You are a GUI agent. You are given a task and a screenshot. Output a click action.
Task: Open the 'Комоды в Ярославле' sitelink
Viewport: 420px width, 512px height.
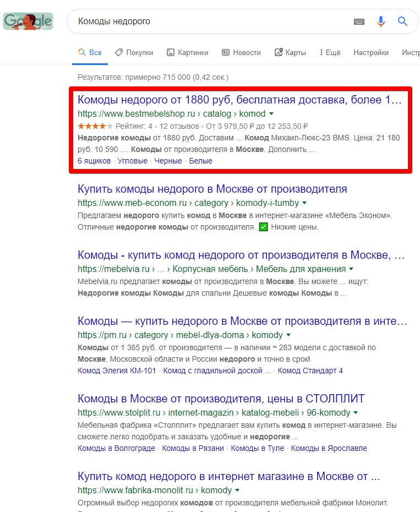[329, 448]
